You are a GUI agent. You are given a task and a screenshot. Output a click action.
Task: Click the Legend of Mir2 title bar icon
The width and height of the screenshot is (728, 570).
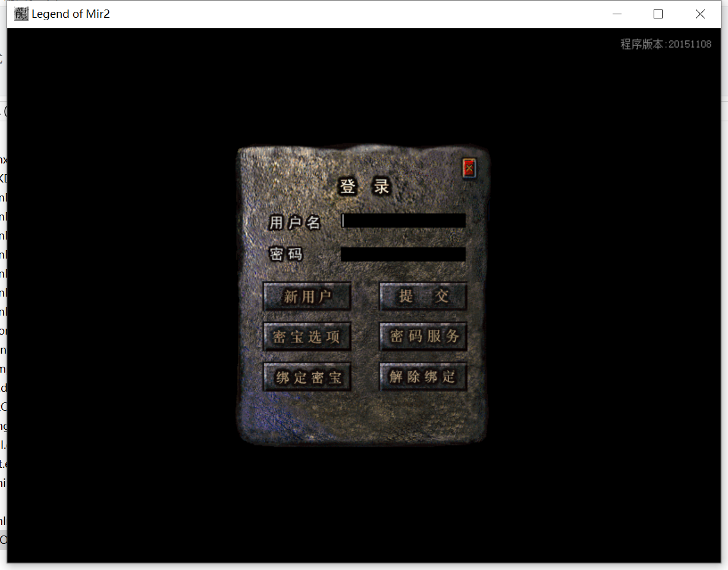21,14
